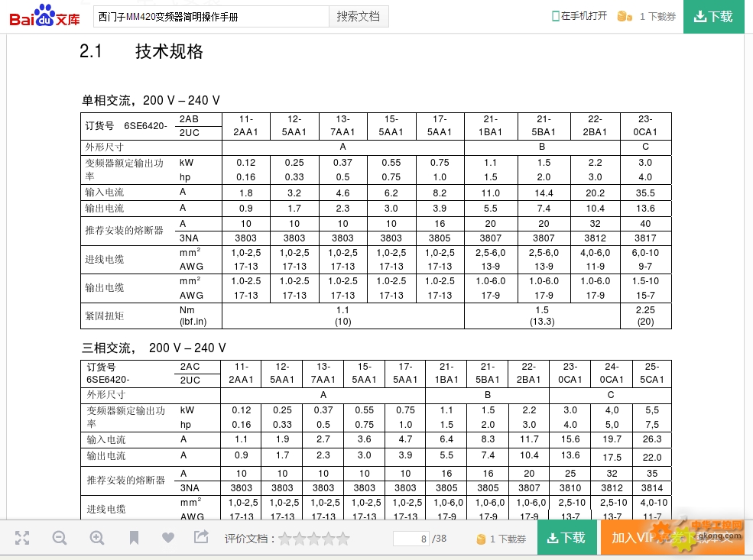Click the 评价文档 rating label
This screenshot has width=753, height=560.
click(249, 539)
